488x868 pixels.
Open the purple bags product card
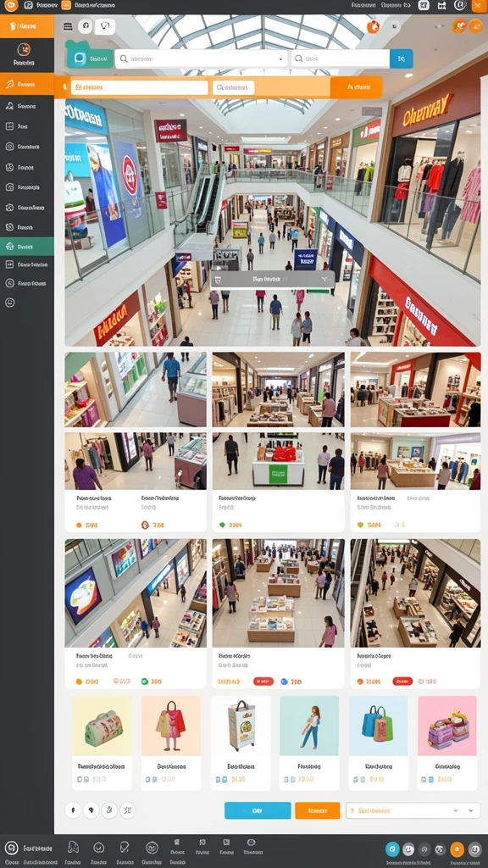(447, 743)
